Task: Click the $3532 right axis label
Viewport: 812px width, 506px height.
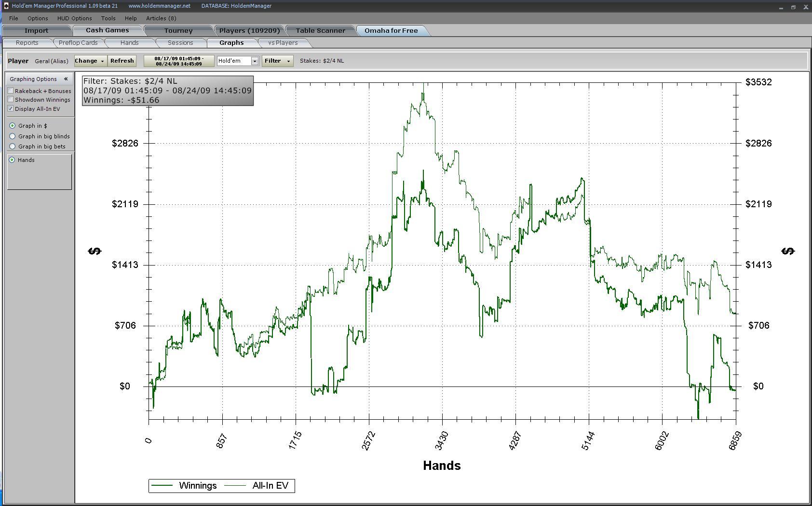Action: coord(758,82)
